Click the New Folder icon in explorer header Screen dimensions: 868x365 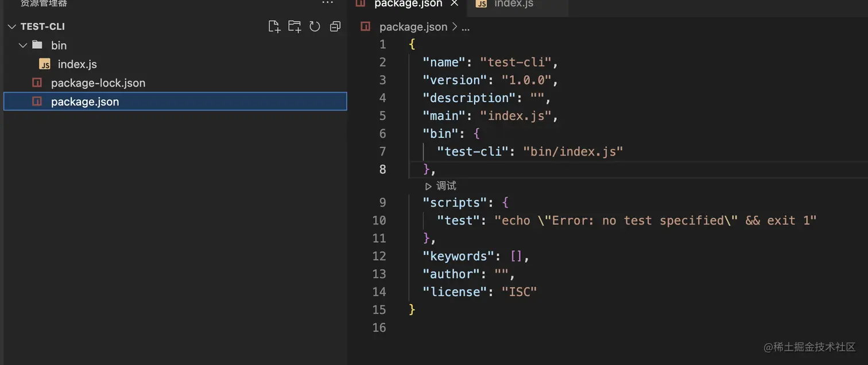click(x=294, y=26)
